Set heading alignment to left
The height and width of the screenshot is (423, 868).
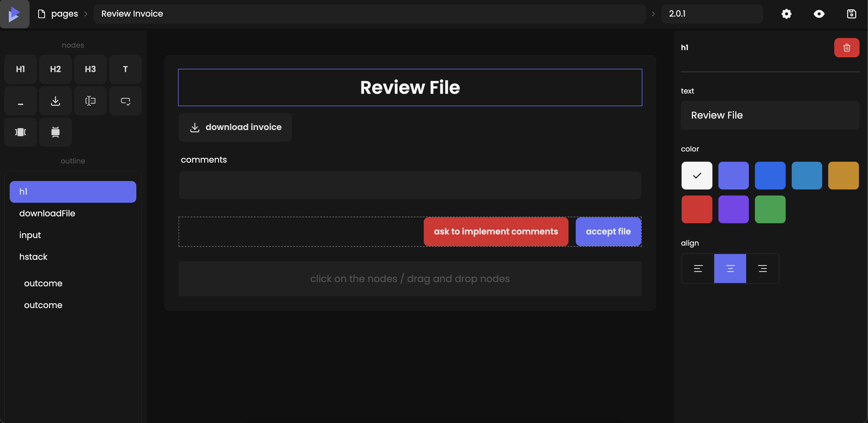point(698,268)
